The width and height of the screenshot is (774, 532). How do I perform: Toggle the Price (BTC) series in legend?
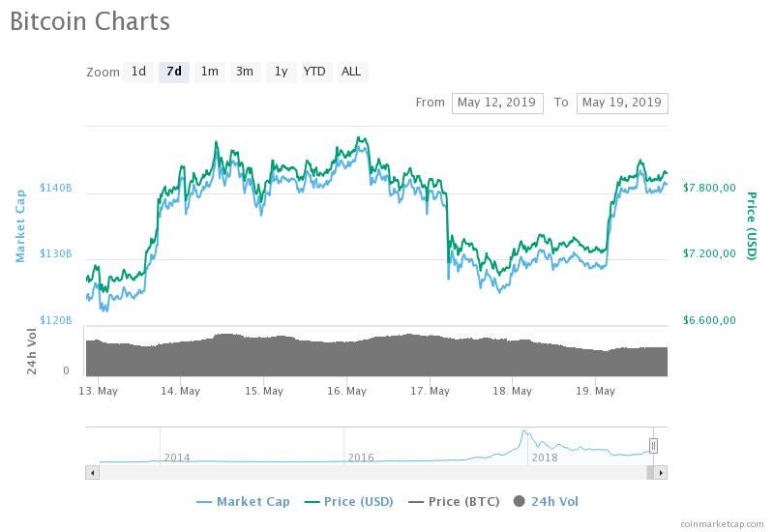454,502
